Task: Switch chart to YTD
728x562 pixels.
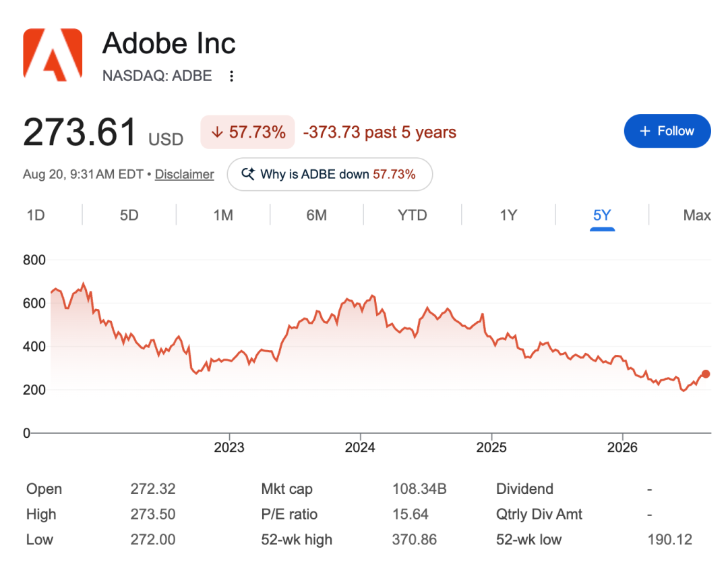Action: pyautogui.click(x=413, y=215)
